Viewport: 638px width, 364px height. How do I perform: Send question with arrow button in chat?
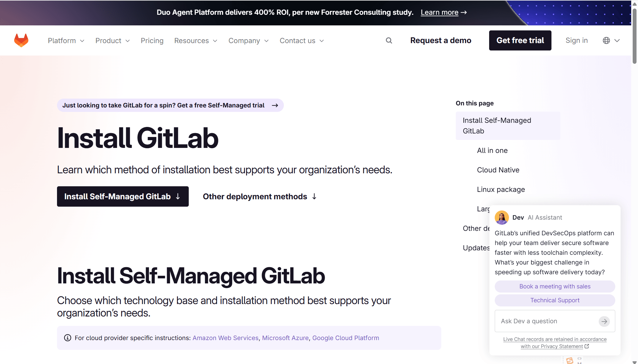604,321
